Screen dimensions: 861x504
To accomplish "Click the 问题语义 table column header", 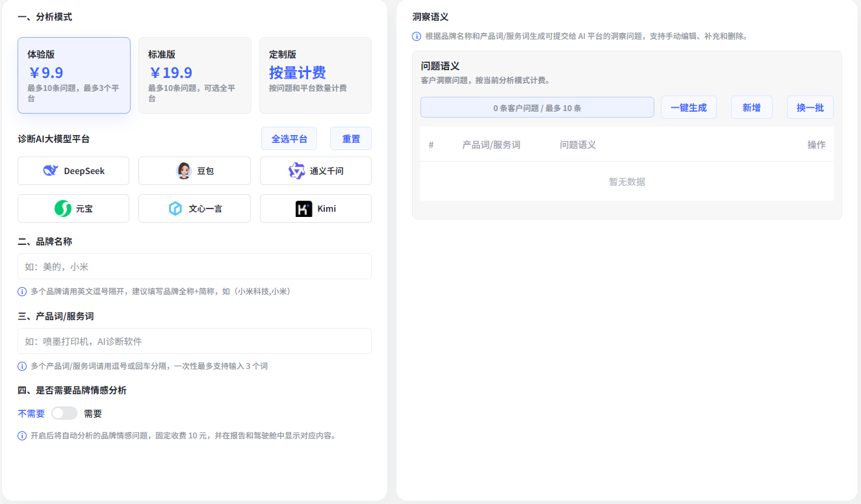I will [578, 145].
